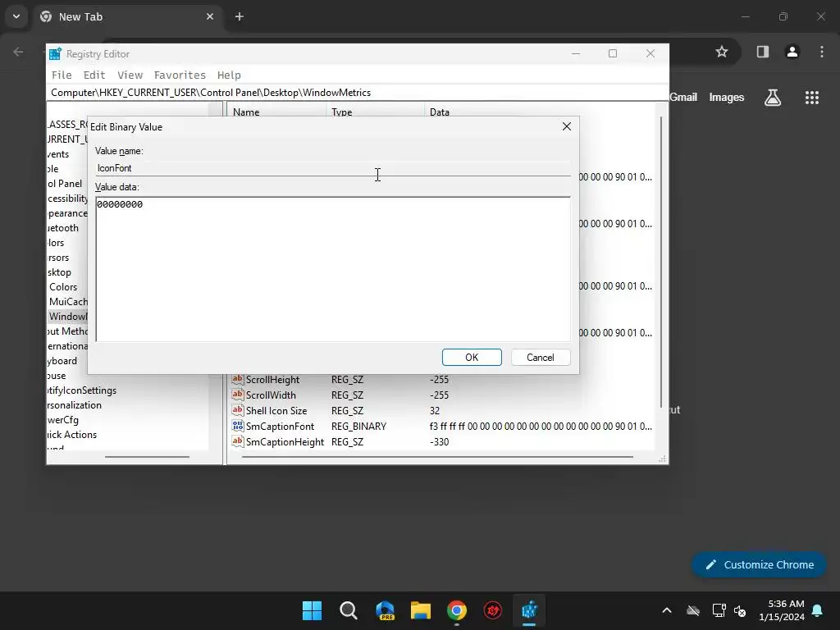Click Cancel in Edit Binary Value dialog

(x=540, y=358)
